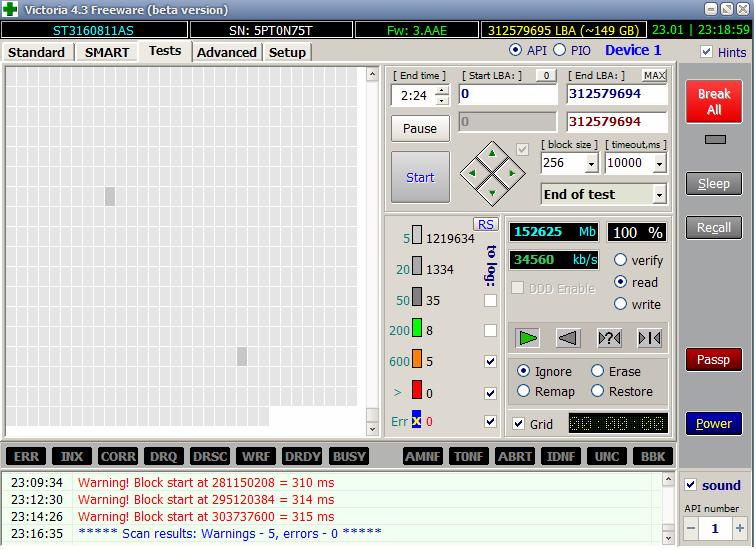756x551 pixels.
Task: Toggle the Grid checkbox
Action: point(518,424)
